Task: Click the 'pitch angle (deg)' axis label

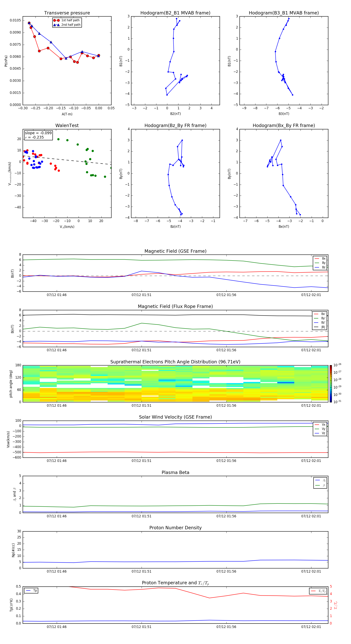Action: (x=11, y=384)
